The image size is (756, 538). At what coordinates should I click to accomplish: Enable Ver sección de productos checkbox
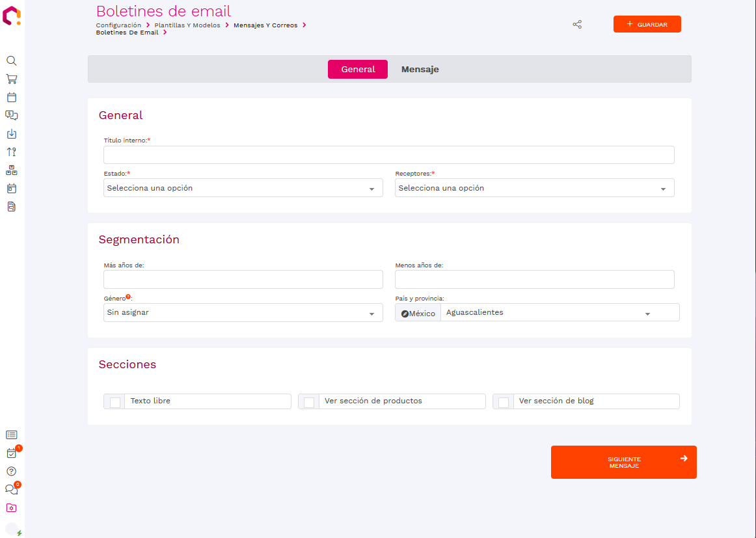pyautogui.click(x=309, y=402)
